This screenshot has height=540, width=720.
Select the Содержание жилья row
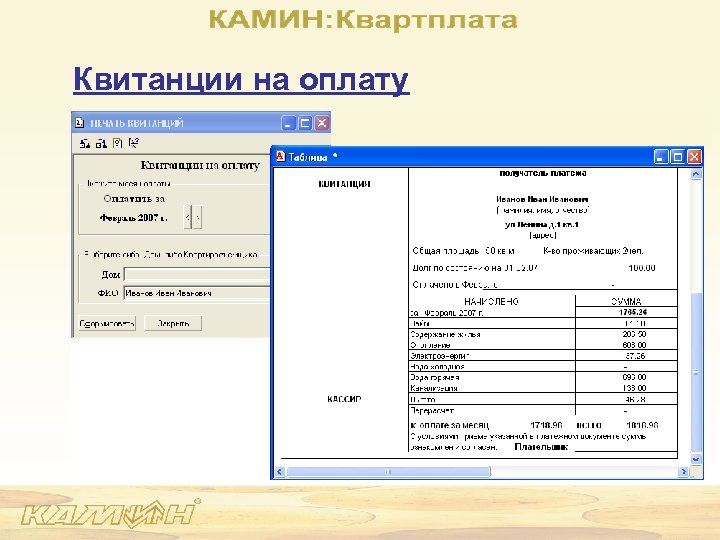[x=543, y=334]
